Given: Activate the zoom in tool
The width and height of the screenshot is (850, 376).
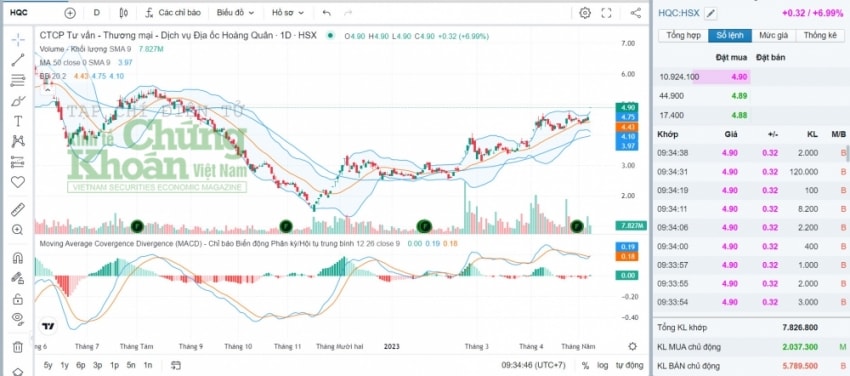Looking at the screenshot, I should 18,230.
